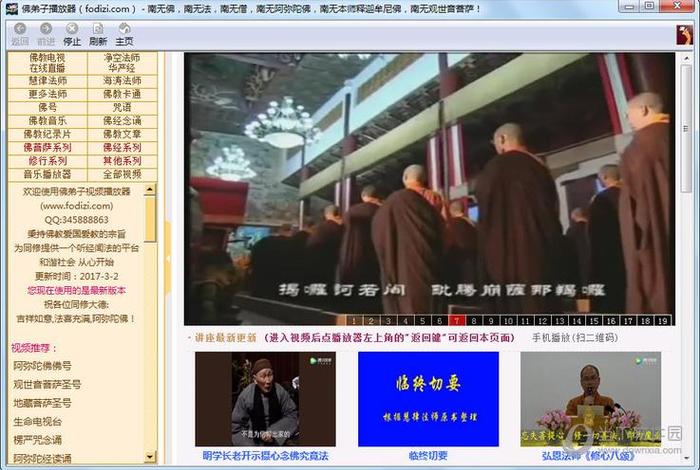The height and width of the screenshot is (470, 700).
Task: Select slide marker 1 on banner
Action: coord(354,320)
